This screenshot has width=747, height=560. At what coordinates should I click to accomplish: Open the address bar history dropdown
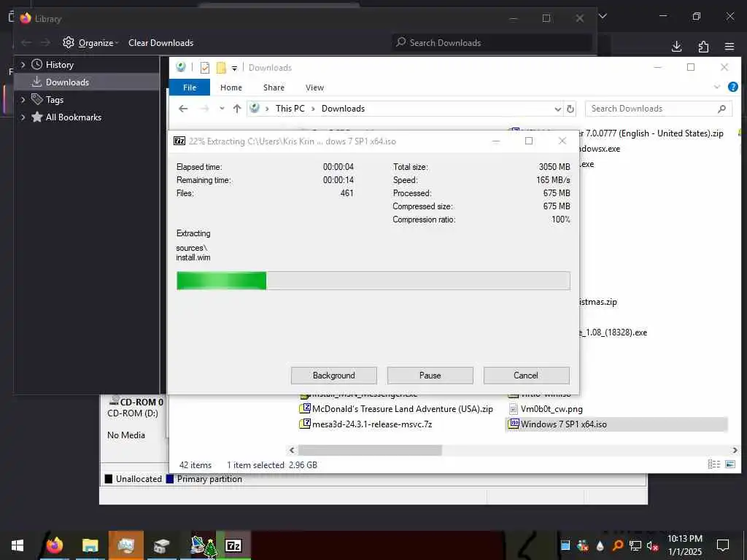pos(557,109)
